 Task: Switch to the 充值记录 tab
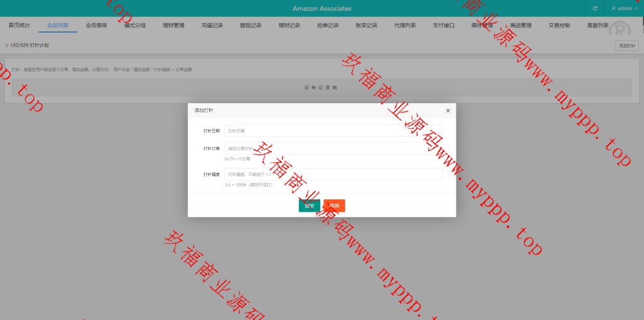[x=212, y=26]
